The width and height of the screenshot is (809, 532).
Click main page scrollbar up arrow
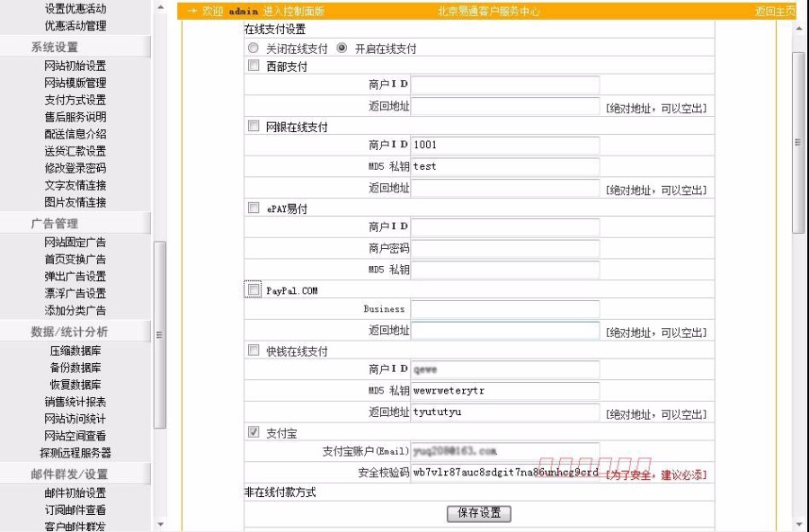pos(798,29)
